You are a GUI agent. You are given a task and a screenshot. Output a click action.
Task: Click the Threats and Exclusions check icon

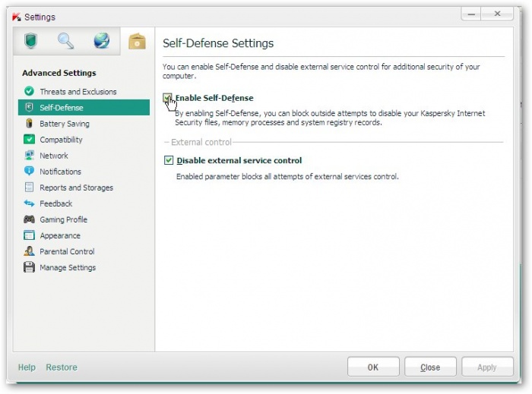(29, 91)
